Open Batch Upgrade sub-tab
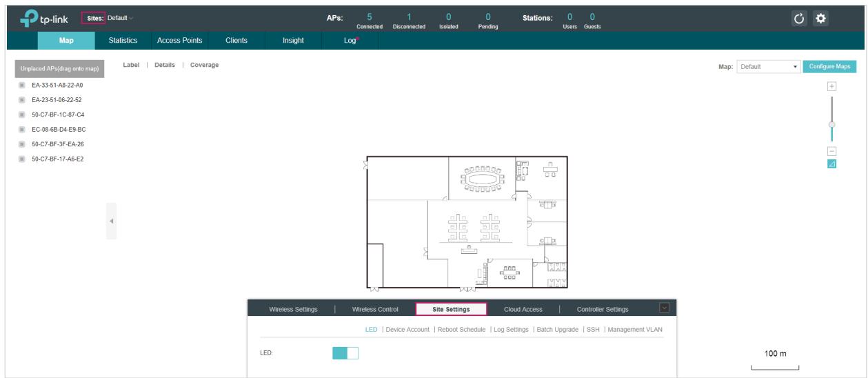Image resolution: width=868 pixels, height=378 pixels. coord(557,329)
